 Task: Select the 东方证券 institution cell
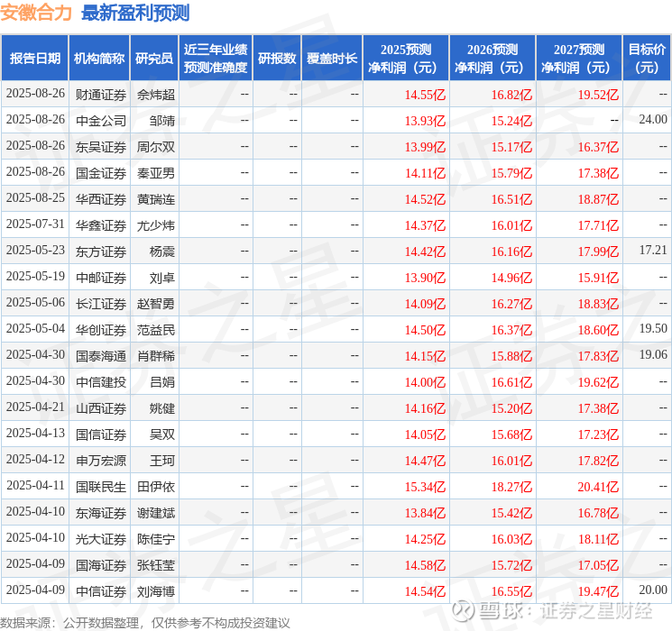tap(101, 251)
